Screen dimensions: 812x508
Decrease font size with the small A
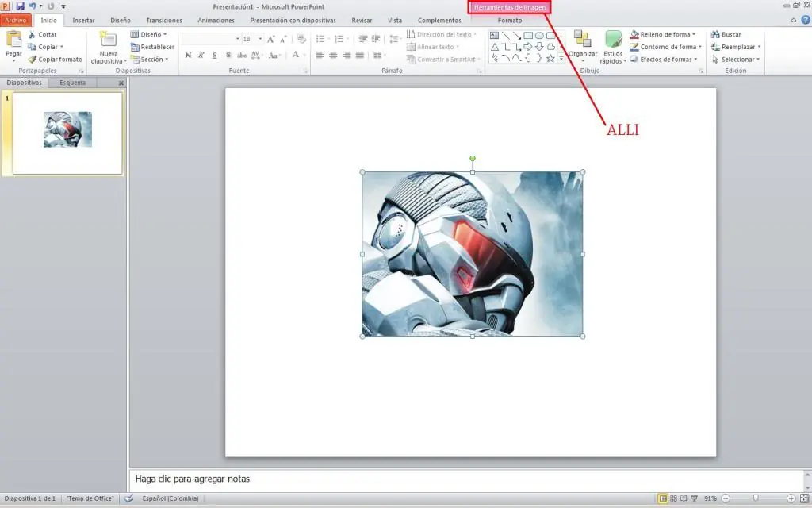(x=283, y=39)
